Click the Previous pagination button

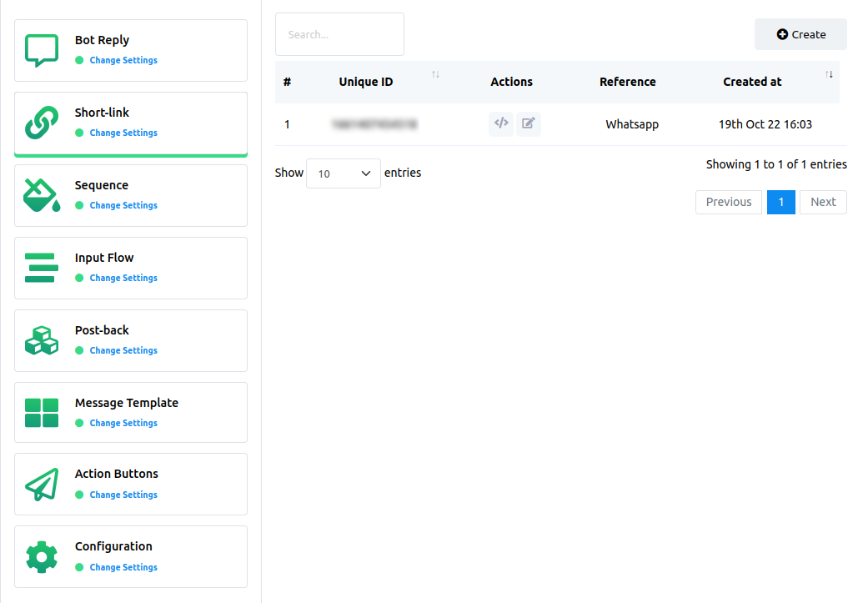pos(728,202)
